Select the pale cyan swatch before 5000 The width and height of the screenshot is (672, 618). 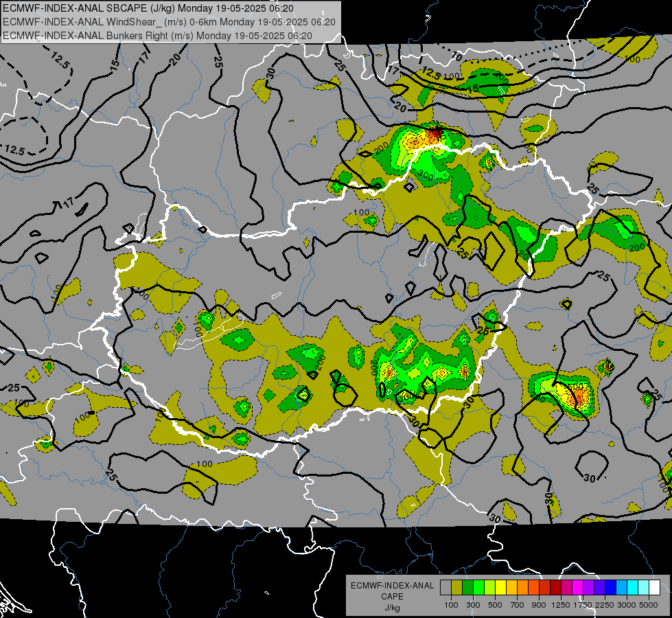644,588
